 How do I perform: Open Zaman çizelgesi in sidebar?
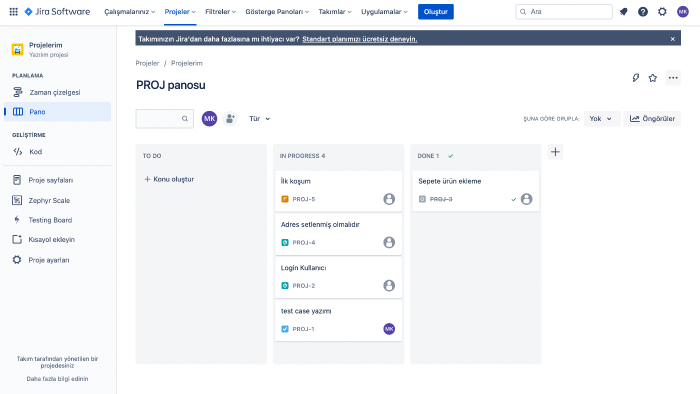point(58,92)
